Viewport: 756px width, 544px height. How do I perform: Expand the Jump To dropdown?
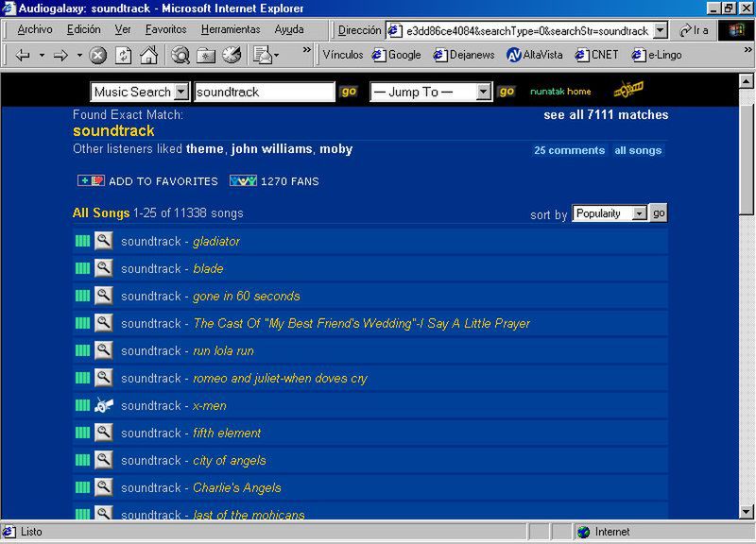431,92
